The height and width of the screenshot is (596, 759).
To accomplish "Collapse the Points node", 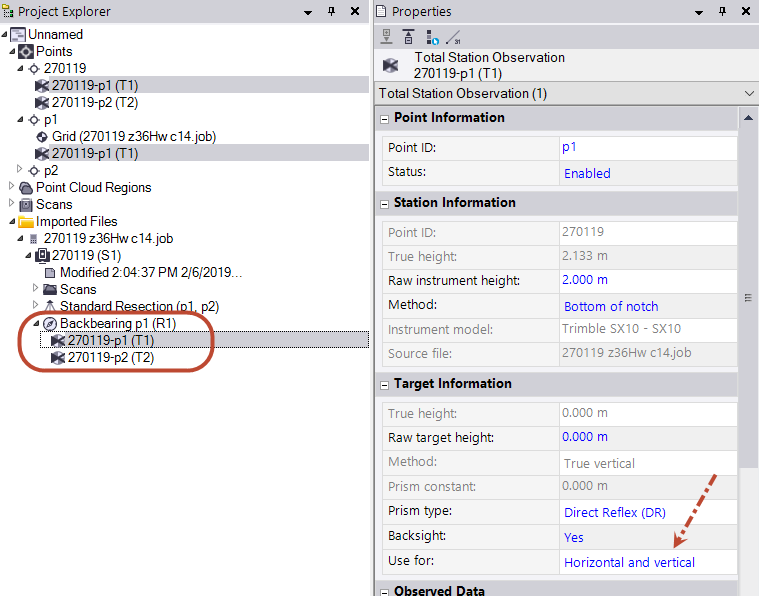I will coord(12,51).
